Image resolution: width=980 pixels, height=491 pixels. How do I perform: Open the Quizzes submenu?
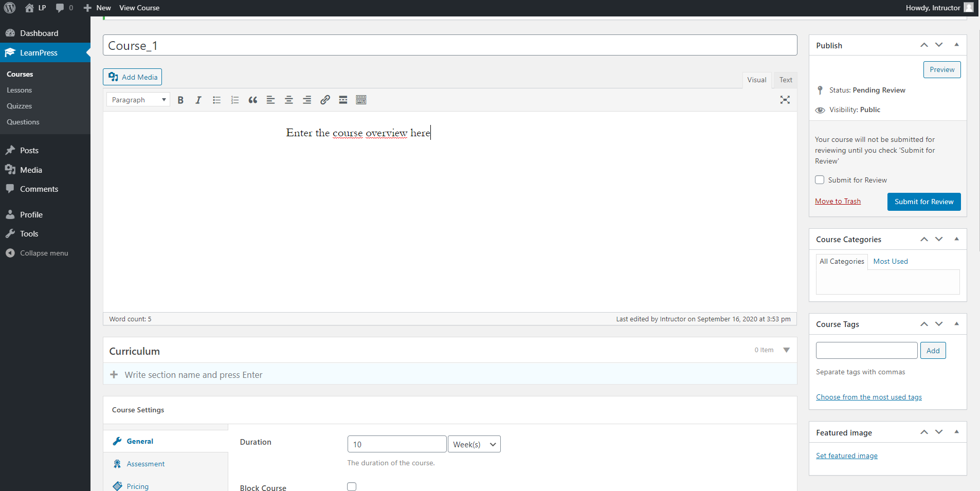point(19,106)
